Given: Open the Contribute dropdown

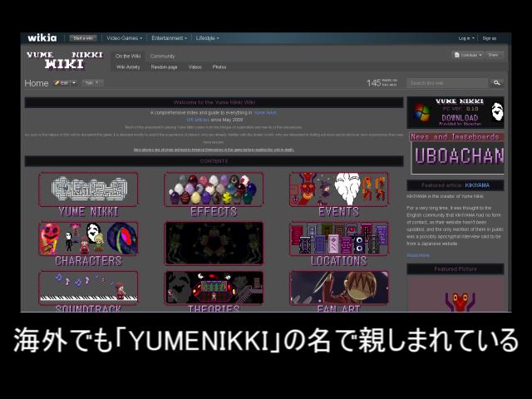Looking at the screenshot, I should (468, 55).
